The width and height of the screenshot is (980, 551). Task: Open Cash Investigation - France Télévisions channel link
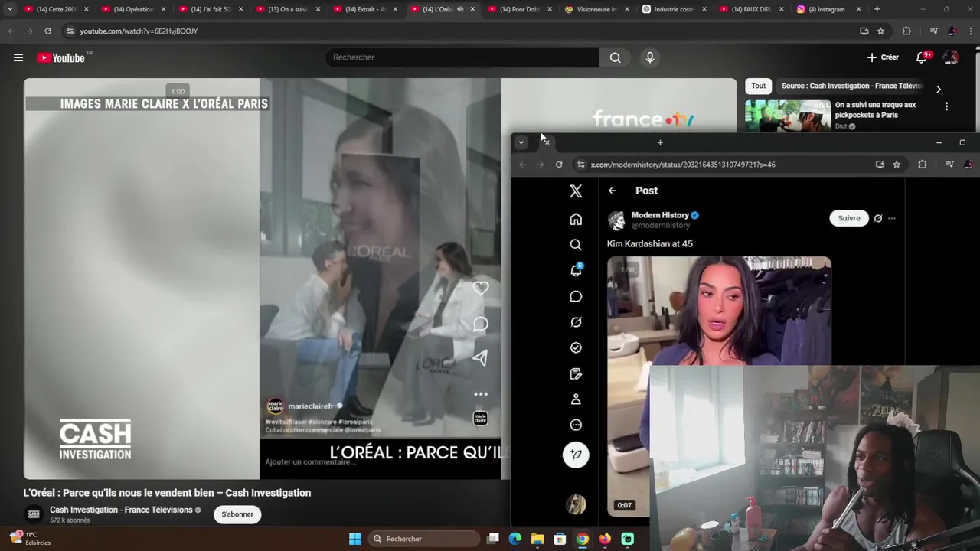coord(121,510)
